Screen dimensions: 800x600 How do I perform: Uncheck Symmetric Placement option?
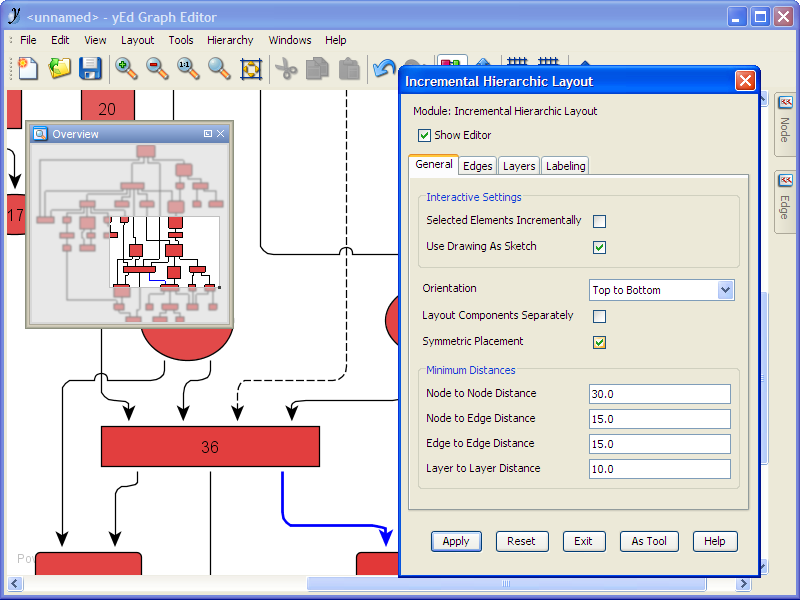point(599,342)
